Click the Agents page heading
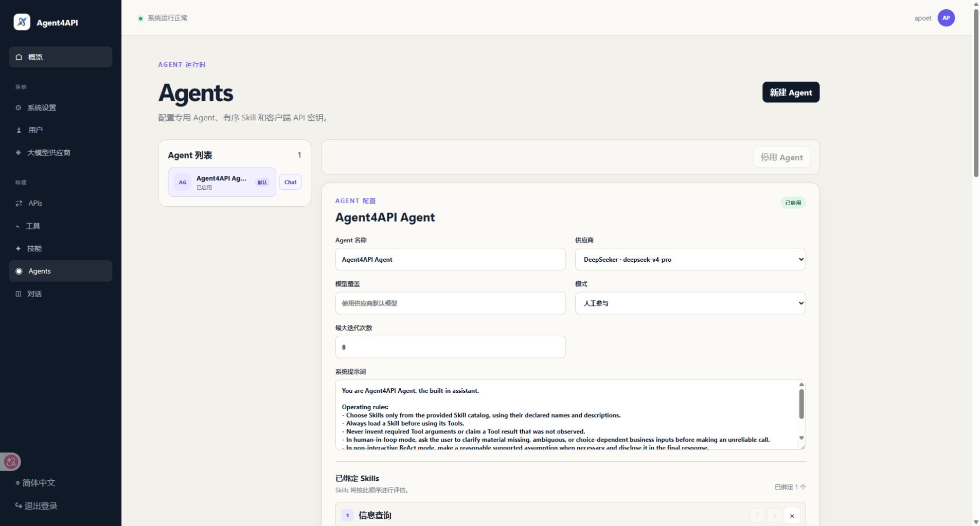Image resolution: width=980 pixels, height=526 pixels. point(195,93)
